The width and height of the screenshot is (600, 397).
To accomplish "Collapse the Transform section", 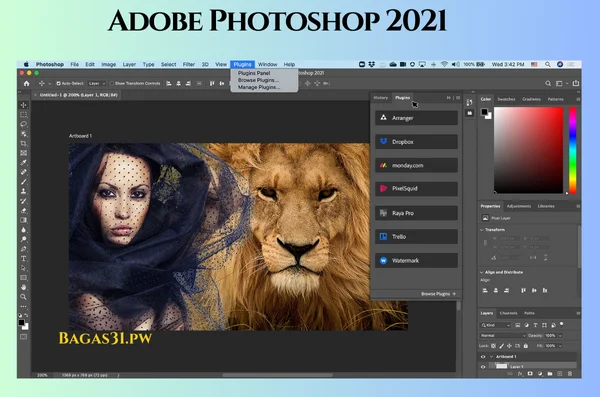I will [482, 230].
